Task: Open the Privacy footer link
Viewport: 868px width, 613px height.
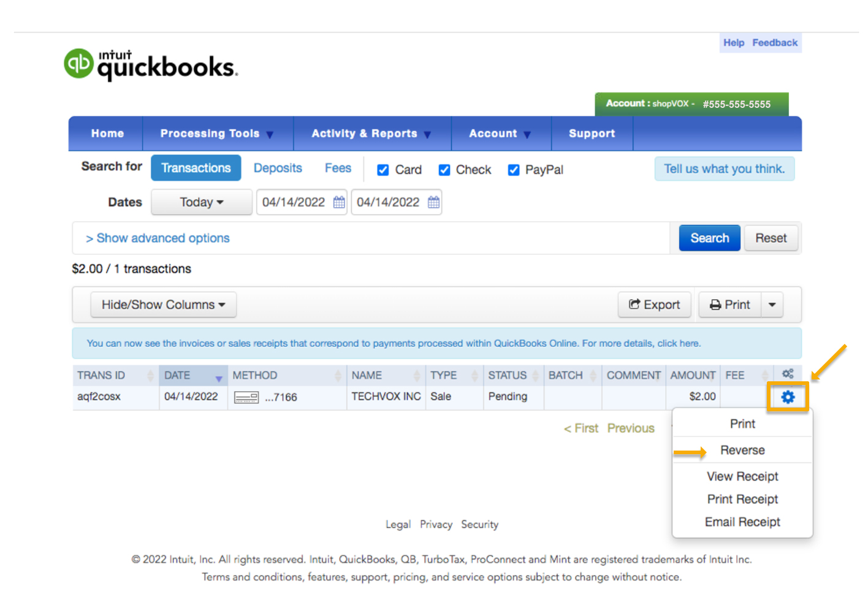Action: [436, 525]
